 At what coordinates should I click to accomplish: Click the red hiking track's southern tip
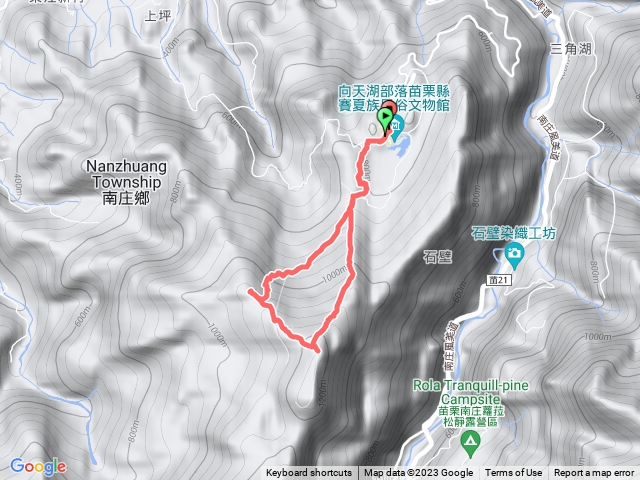click(x=316, y=350)
